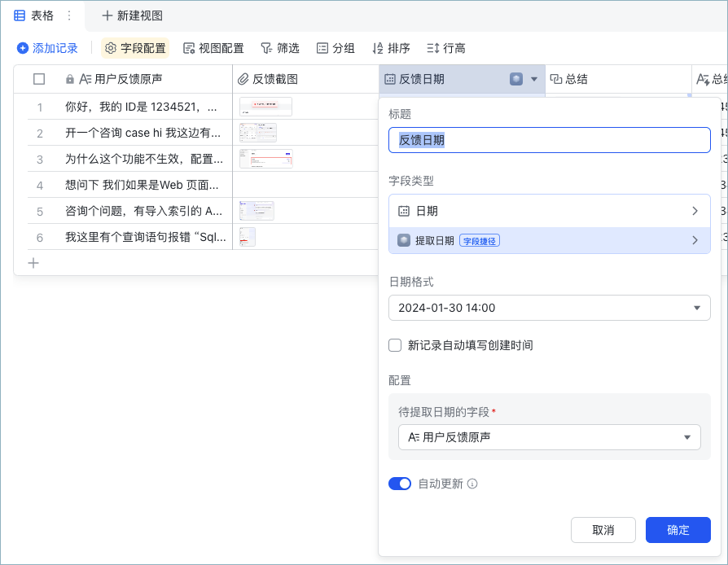Open the 排序 sort tool
The image size is (728, 565).
pos(392,48)
